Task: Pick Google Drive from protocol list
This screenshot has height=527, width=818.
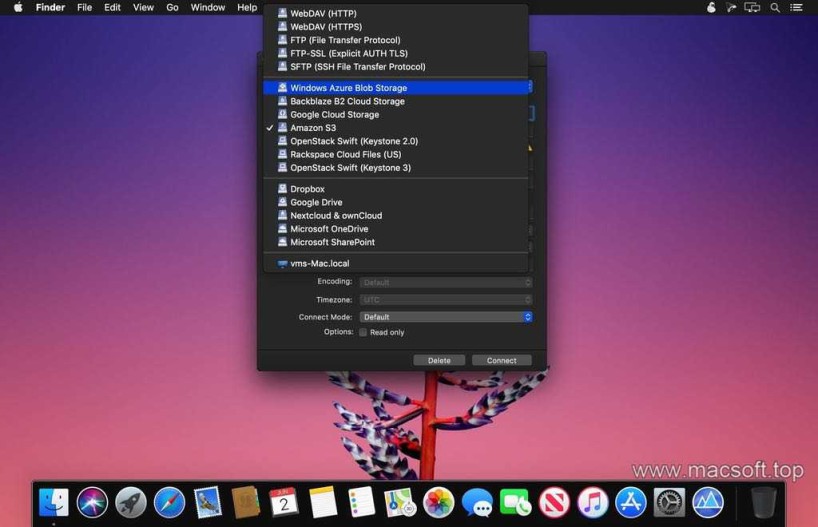Action: pos(316,202)
